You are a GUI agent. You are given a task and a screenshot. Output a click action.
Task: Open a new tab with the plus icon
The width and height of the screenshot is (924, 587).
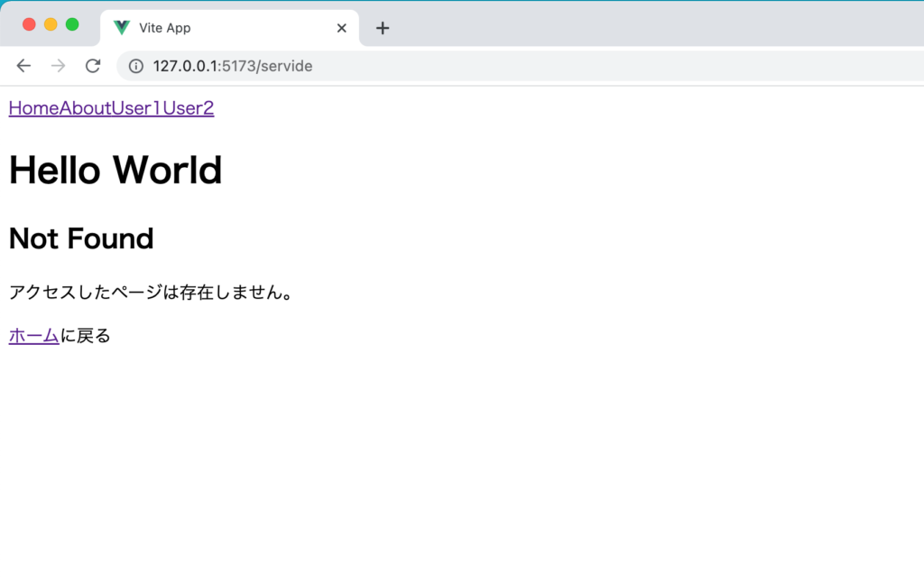[x=382, y=28]
